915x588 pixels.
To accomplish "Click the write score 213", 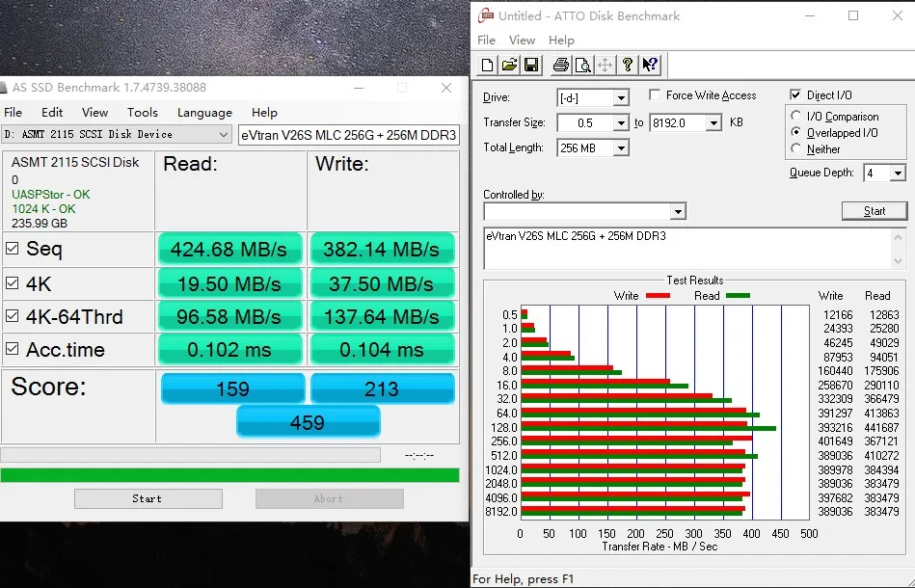I will (382, 388).
